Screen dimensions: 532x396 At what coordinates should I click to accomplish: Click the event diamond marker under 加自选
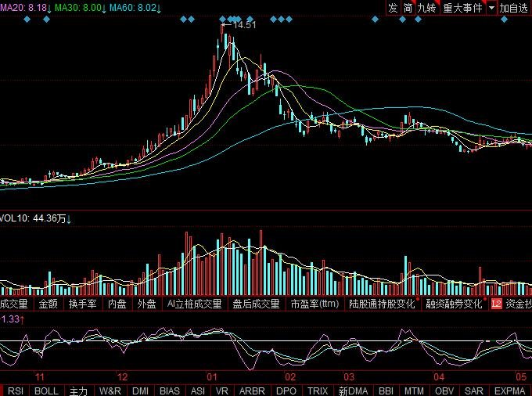point(504,20)
